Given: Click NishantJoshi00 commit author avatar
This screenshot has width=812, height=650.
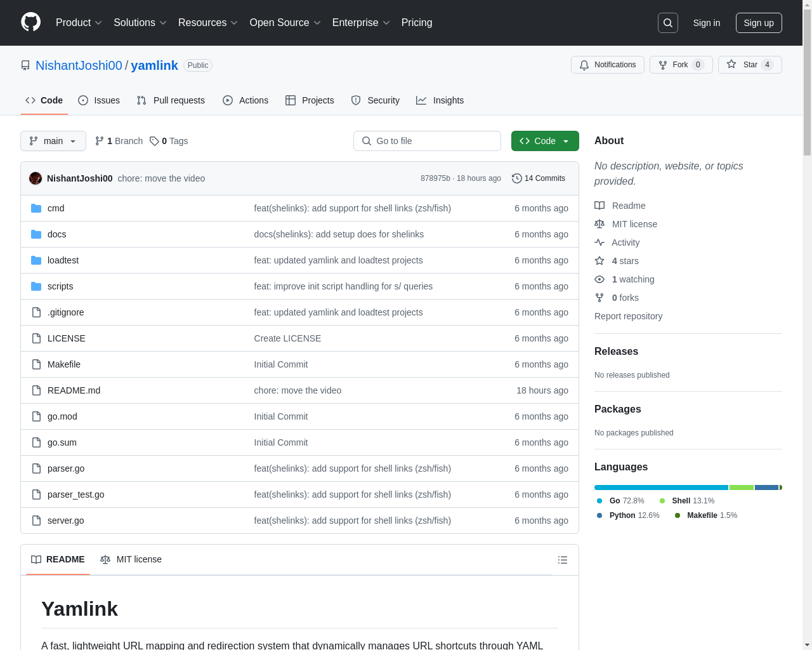Looking at the screenshot, I should tap(36, 178).
